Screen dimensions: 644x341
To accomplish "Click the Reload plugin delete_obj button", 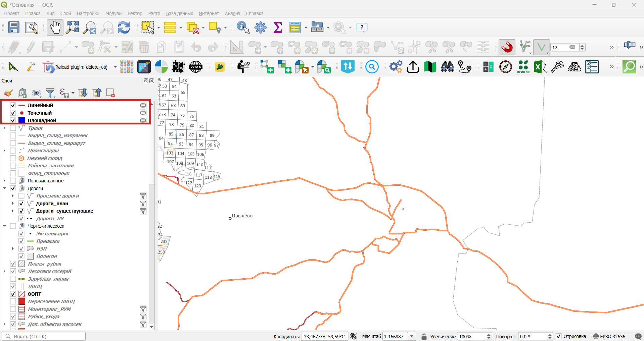I will 76,67.
